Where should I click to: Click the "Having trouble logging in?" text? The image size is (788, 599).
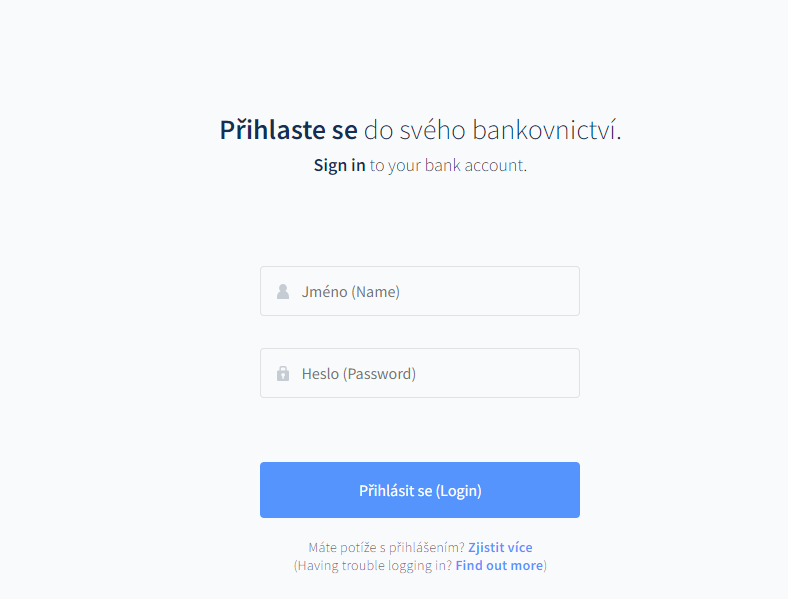pos(375,565)
